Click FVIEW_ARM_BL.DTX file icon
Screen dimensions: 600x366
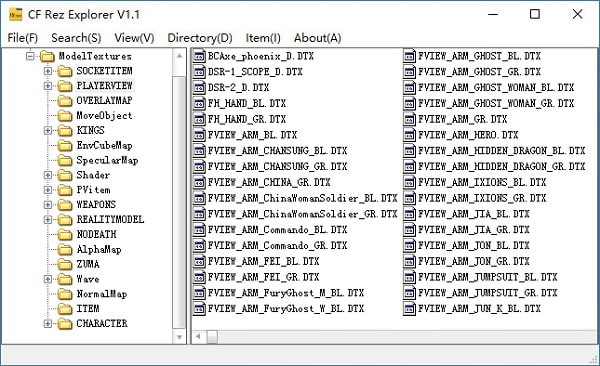pyautogui.click(x=199, y=135)
